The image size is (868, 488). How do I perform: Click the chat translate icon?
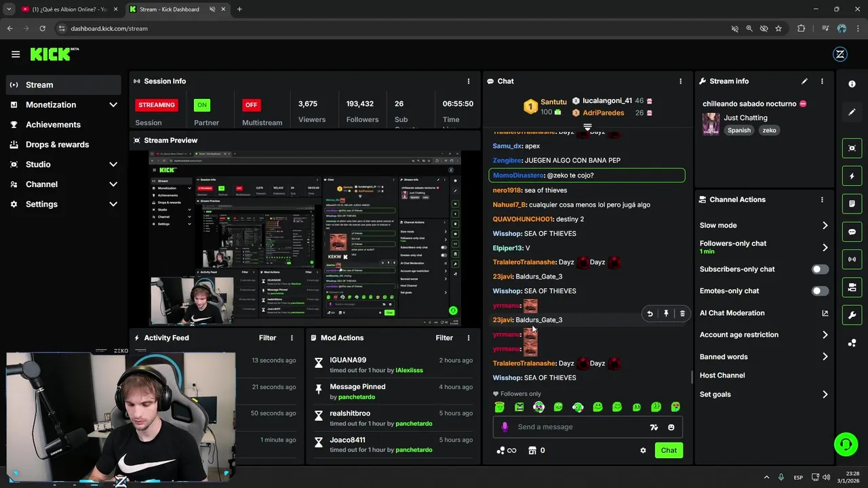pos(654,428)
